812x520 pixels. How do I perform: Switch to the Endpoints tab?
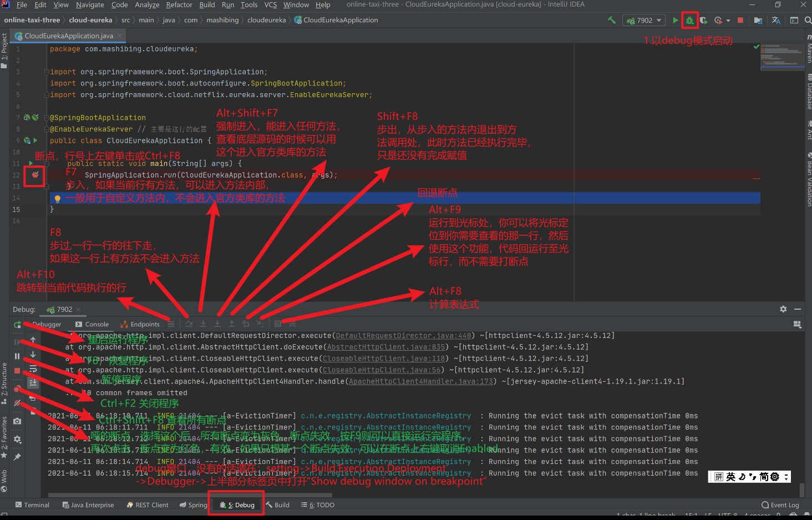140,325
